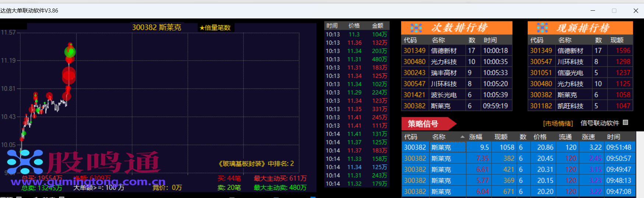Select 斯莱克 with 现额 1058 in 现额排行榜

click(580, 95)
